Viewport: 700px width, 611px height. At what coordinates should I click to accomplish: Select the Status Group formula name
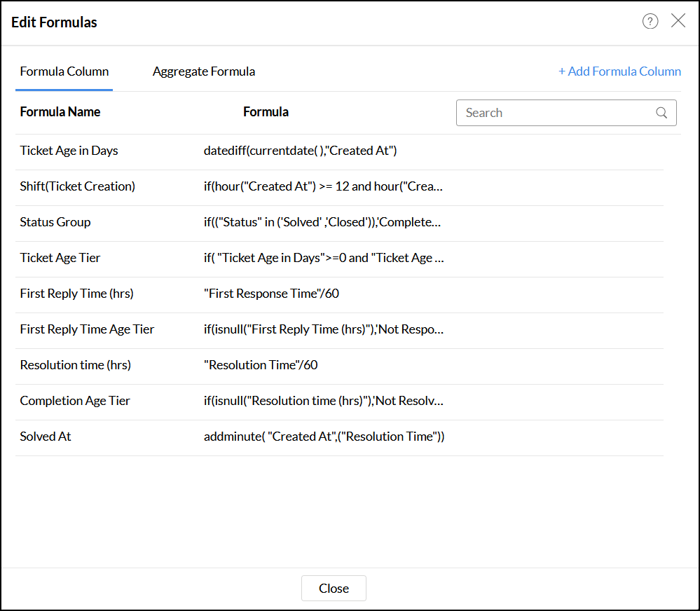click(x=55, y=222)
